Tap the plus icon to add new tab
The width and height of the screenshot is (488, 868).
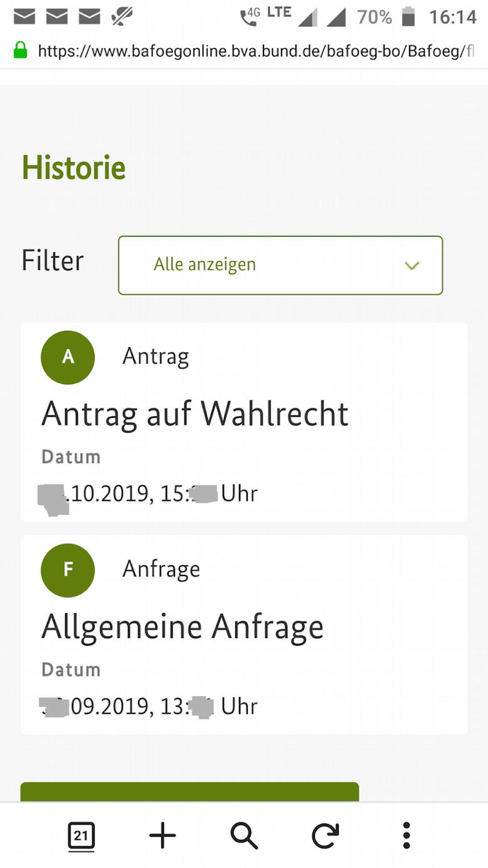click(162, 836)
